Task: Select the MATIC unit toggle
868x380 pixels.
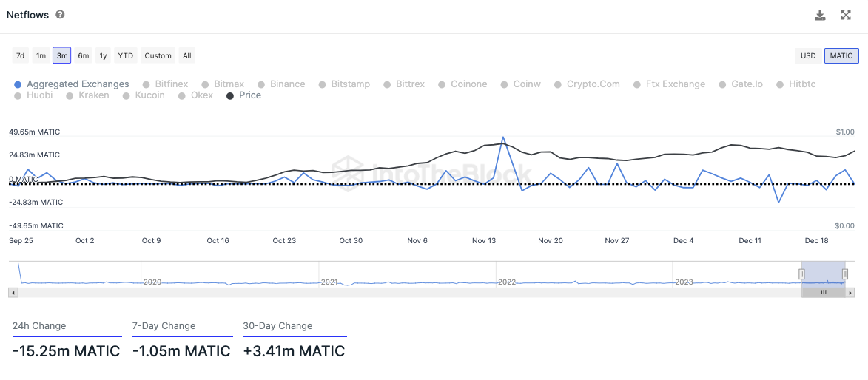Action: (x=841, y=55)
